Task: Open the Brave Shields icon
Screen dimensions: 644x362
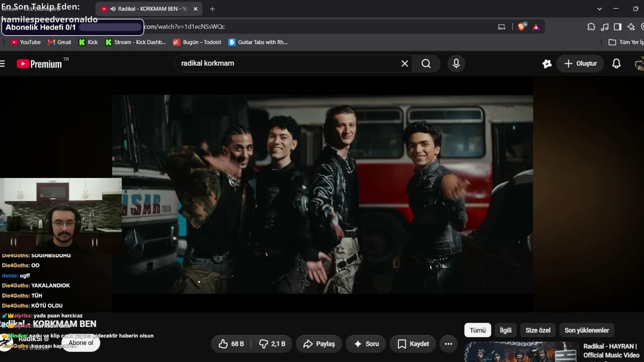Action: 522,27
